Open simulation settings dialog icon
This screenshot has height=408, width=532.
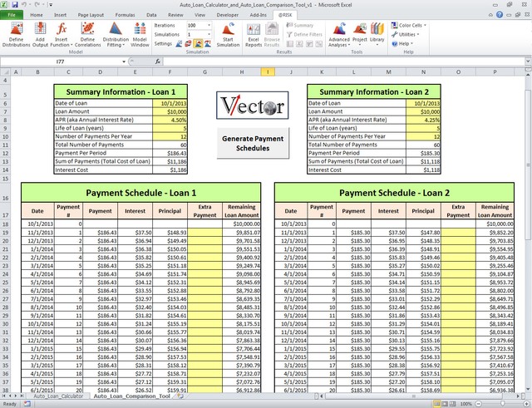pos(179,44)
